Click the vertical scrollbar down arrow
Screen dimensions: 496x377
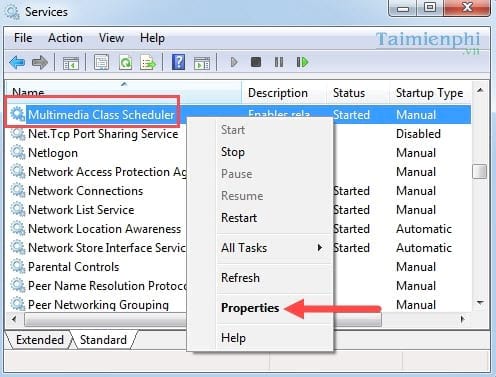(x=480, y=303)
